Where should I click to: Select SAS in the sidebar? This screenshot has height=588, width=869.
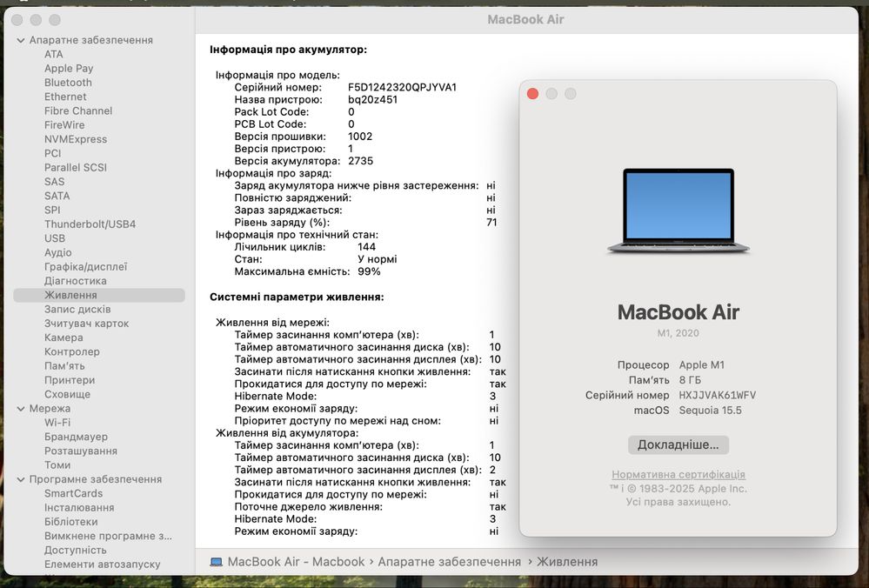(54, 182)
